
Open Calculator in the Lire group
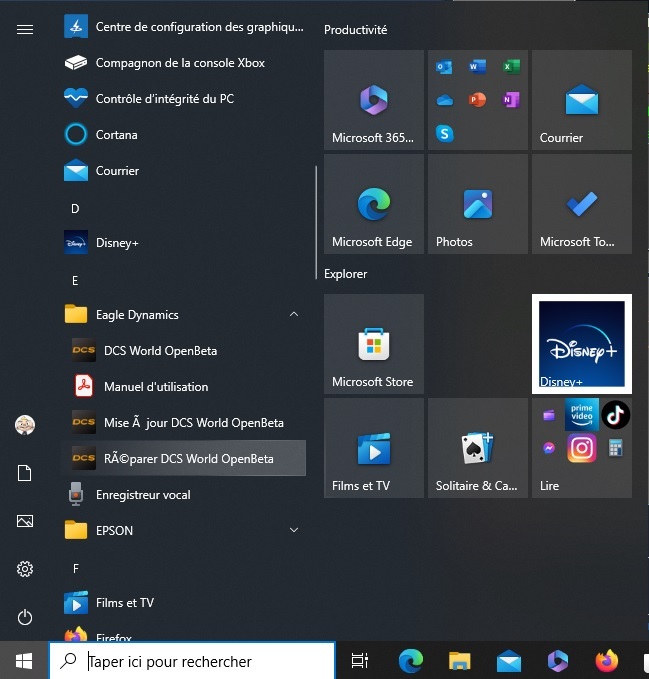615,448
